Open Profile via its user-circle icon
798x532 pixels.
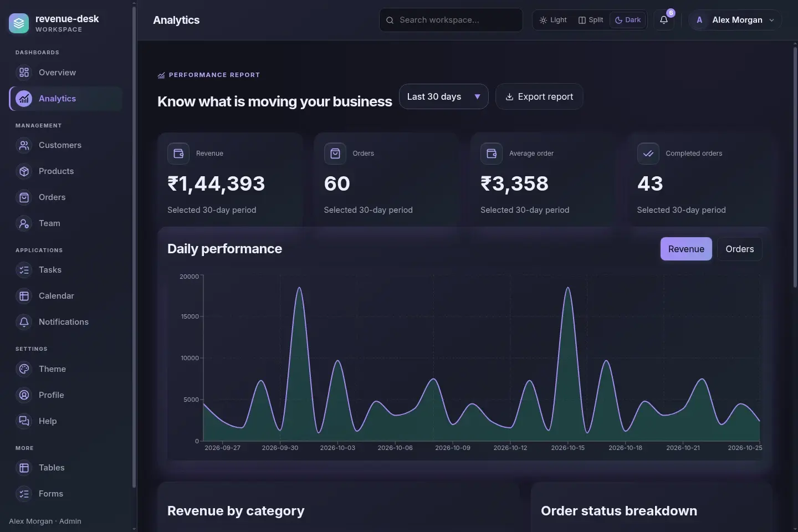(x=24, y=395)
